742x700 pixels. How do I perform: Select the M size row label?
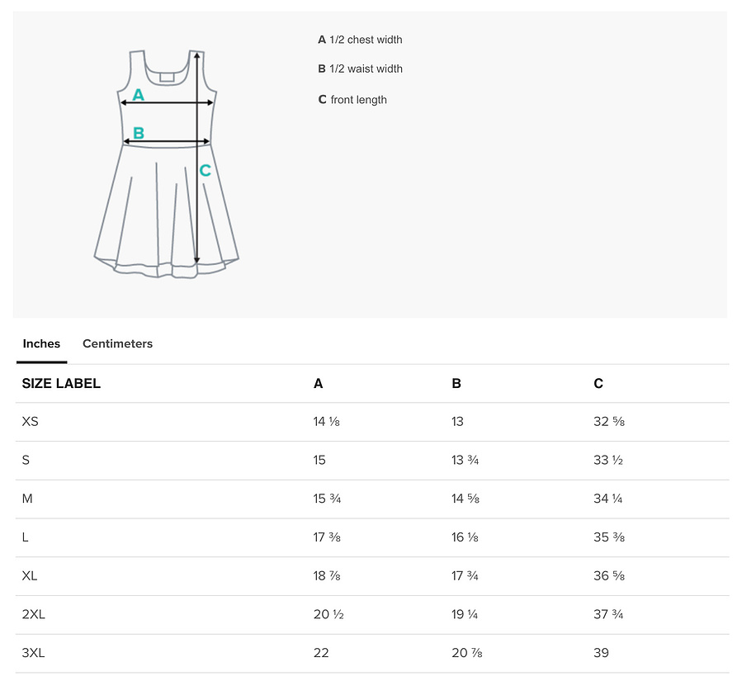27,499
